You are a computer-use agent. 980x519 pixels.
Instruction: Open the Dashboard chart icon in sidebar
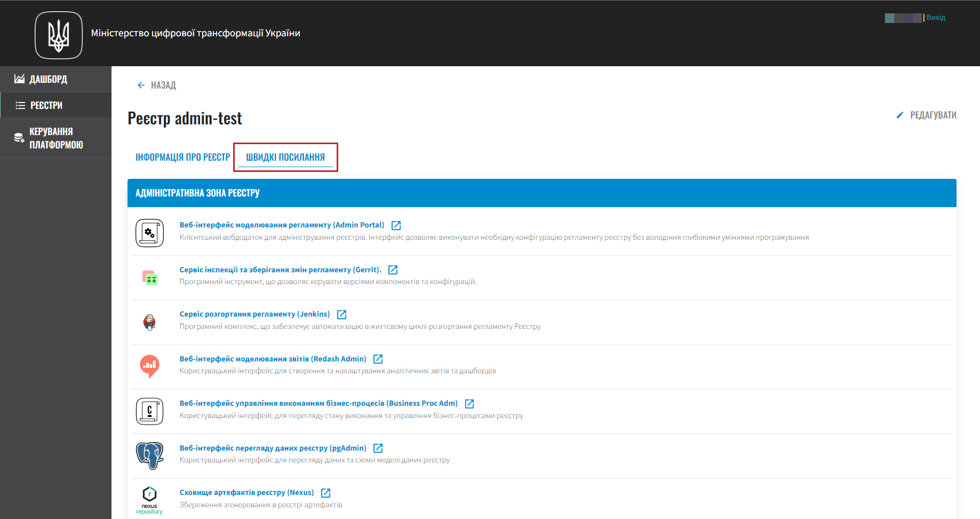tap(19, 79)
